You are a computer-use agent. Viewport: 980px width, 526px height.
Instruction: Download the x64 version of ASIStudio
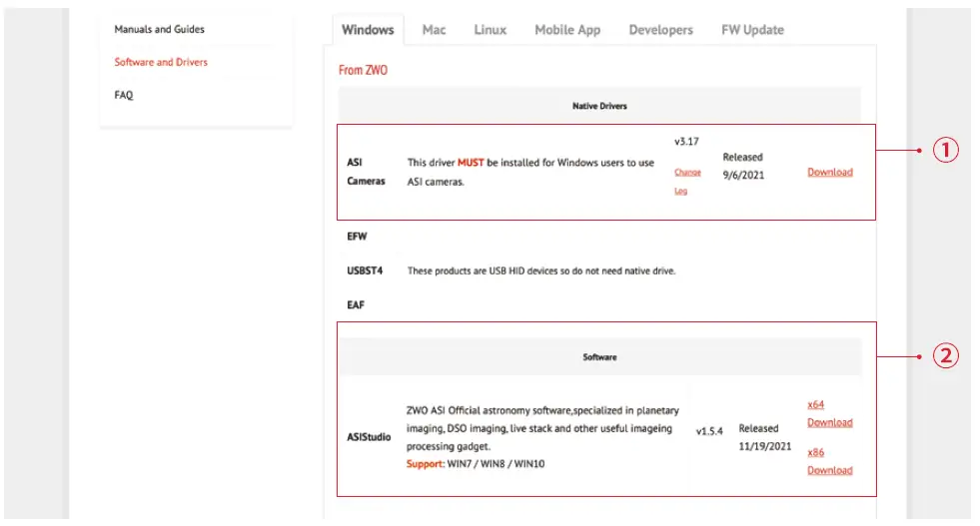pos(829,413)
